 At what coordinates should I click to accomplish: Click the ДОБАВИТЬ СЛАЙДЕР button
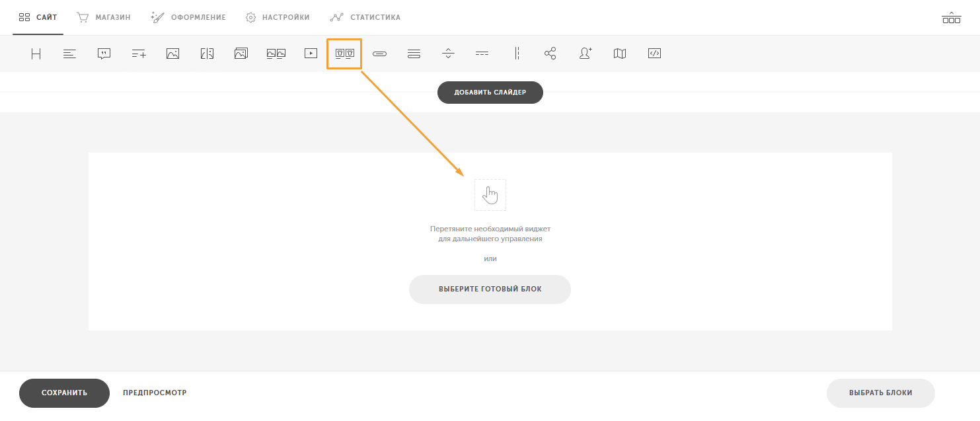click(490, 93)
